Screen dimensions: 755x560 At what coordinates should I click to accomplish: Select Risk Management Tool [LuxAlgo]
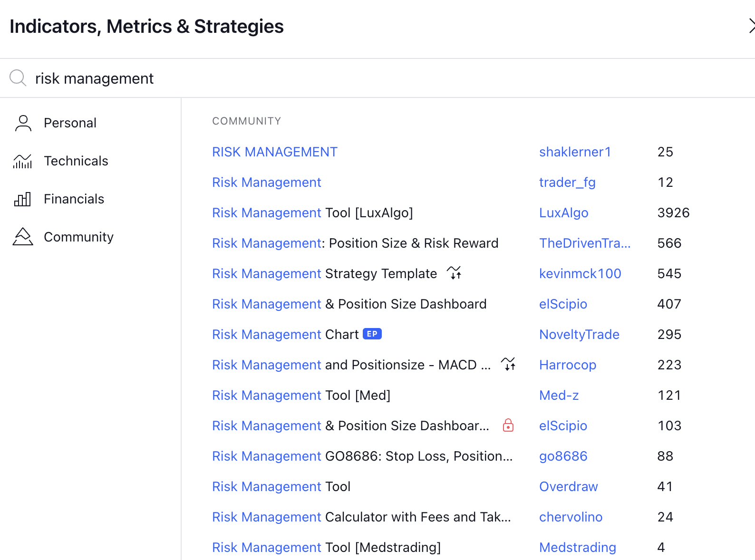[312, 212]
